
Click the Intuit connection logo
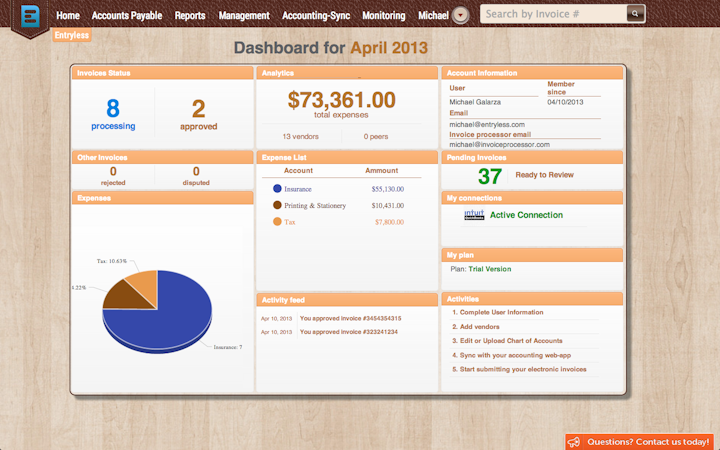point(474,214)
